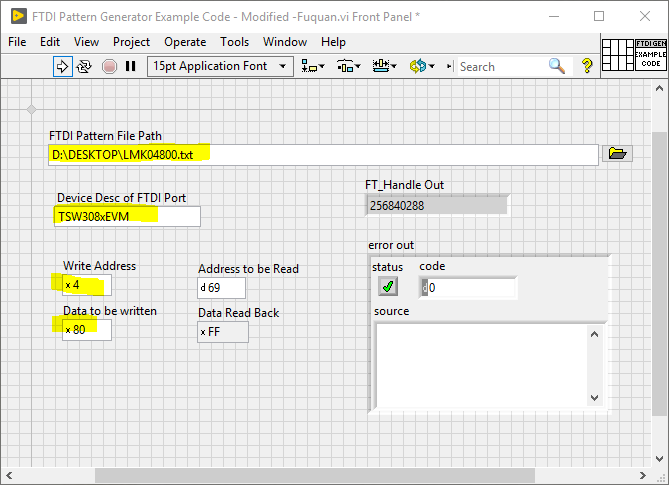Click the FTDI Pattern File Path field
Image resolution: width=669 pixels, height=485 pixels.
click(323, 155)
